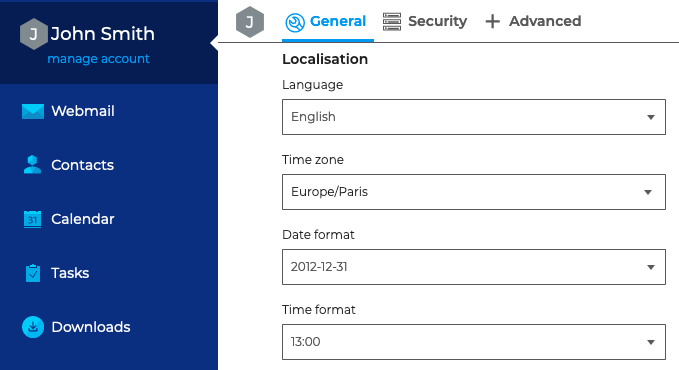Click the General wrench icon
The height and width of the screenshot is (370, 679).
point(295,23)
